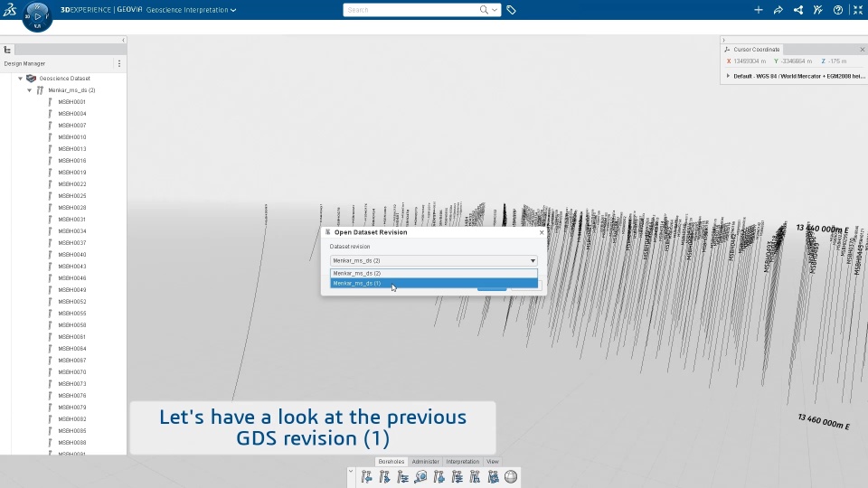The width and height of the screenshot is (868, 488).
Task: Select borehole MSBH0004 in tree
Action: tap(72, 114)
